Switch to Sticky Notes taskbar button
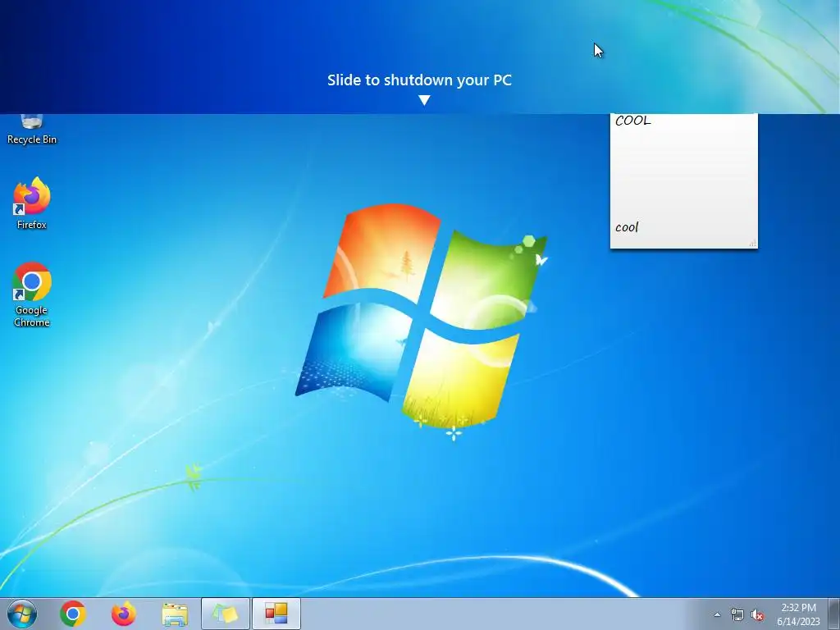 [x=226, y=614]
